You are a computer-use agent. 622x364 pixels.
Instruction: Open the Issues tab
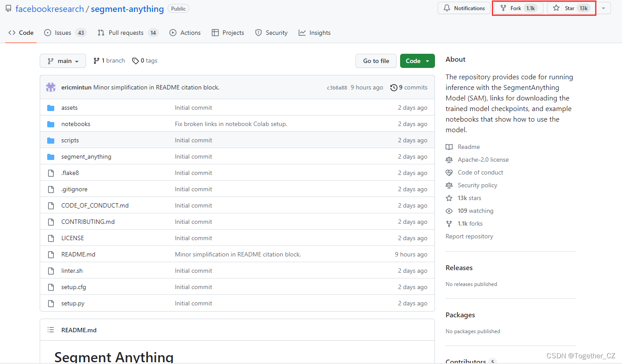[x=65, y=33]
